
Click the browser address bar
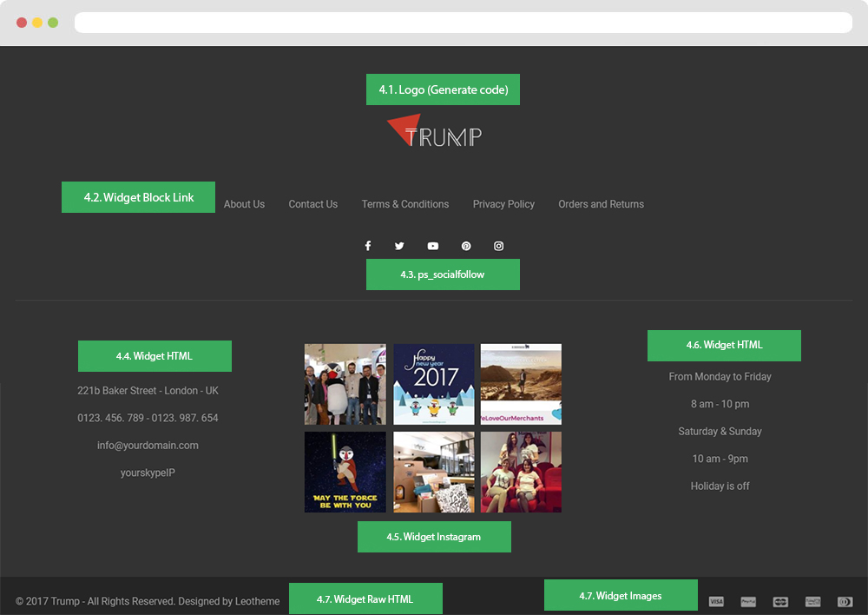point(464,23)
